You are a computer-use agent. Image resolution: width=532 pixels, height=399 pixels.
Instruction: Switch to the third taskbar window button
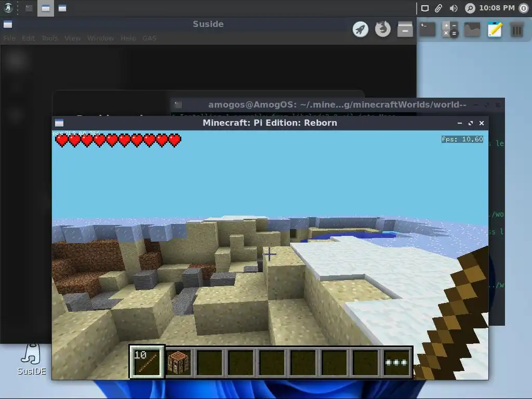62,8
